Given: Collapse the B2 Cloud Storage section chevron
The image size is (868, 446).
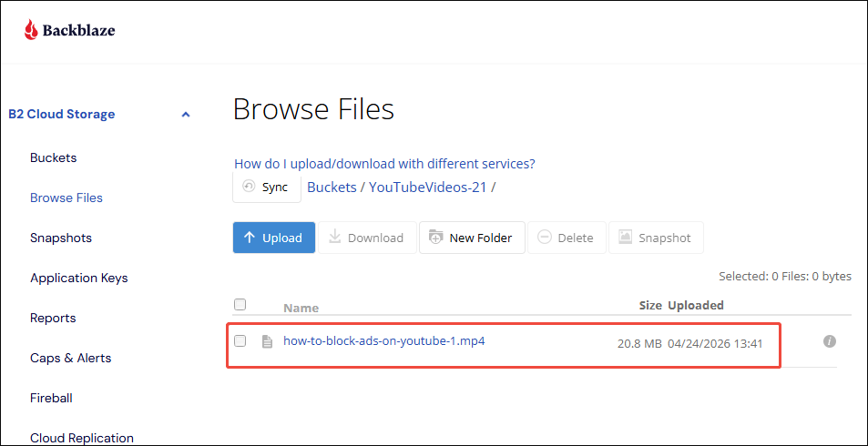Looking at the screenshot, I should pos(186,115).
